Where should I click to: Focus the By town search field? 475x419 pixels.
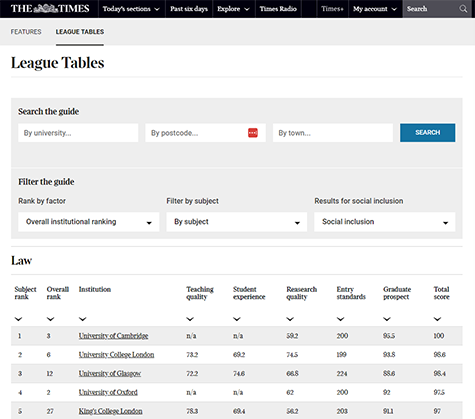333,133
